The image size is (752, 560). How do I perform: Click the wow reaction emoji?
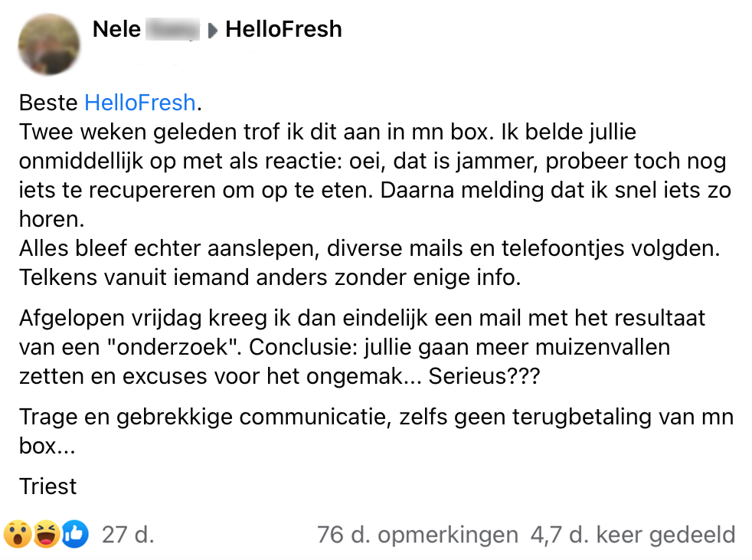click(x=18, y=534)
